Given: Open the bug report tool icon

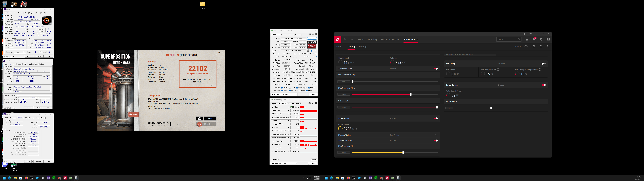Looking at the screenshot, I should [x=525, y=34].
